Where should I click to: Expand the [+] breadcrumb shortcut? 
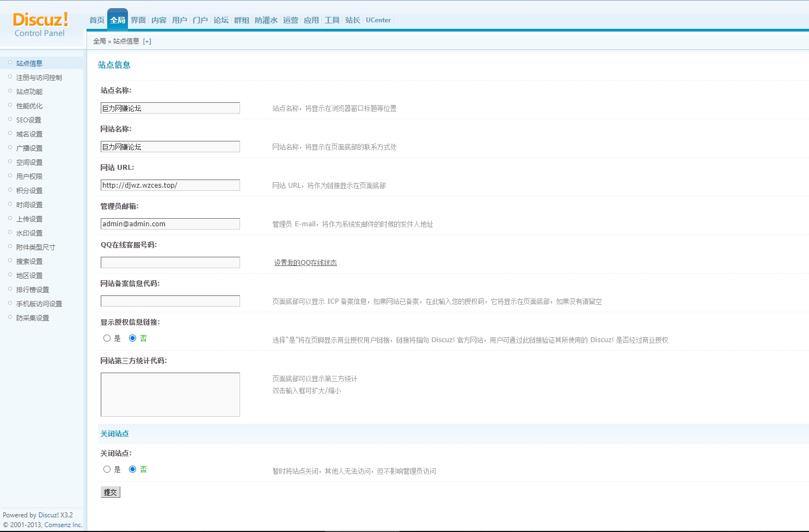coord(147,41)
